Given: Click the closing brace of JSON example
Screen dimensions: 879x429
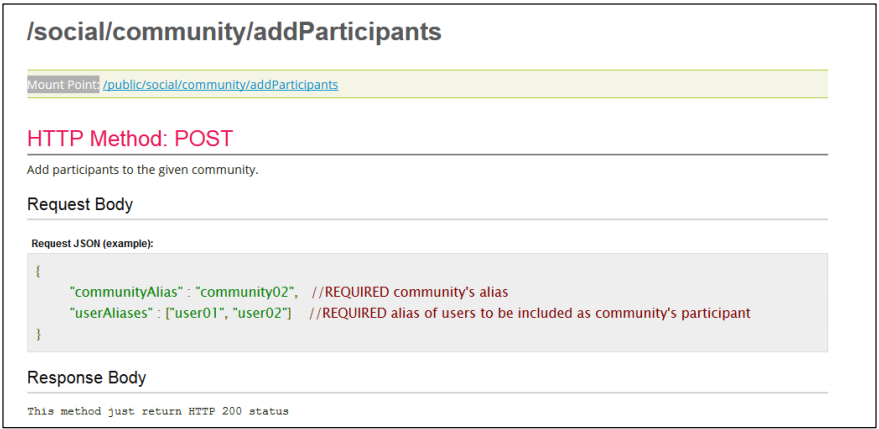Looking at the screenshot, I should point(38,334).
